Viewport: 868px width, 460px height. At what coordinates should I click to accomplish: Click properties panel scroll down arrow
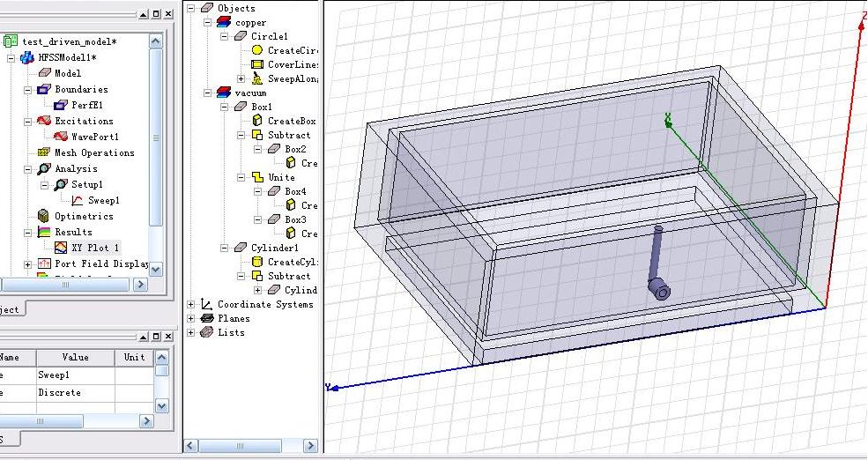pos(161,406)
